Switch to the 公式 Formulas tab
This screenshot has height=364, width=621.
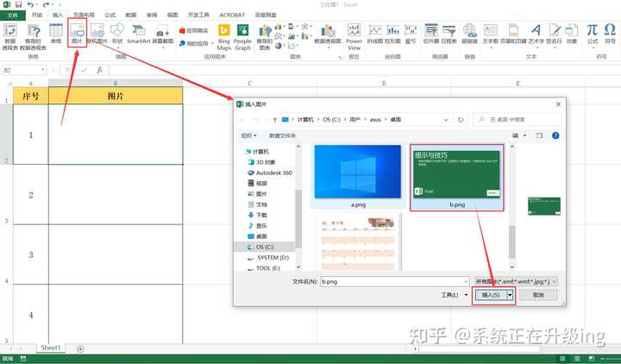click(x=110, y=15)
